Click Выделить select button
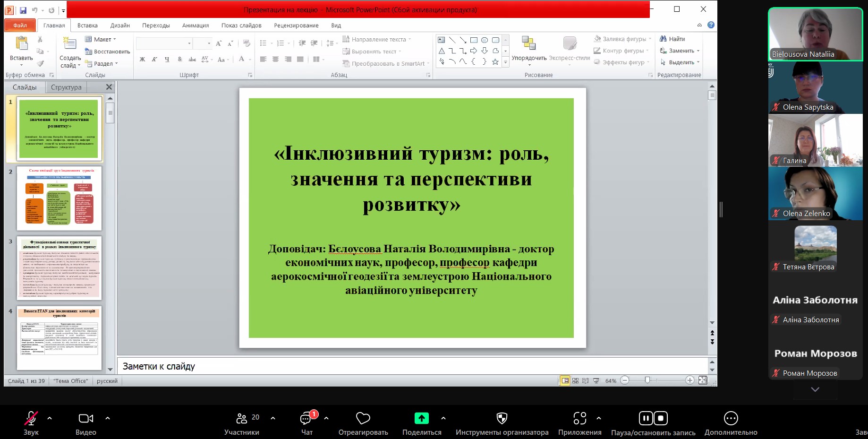This screenshot has width=868, height=439. pos(680,62)
